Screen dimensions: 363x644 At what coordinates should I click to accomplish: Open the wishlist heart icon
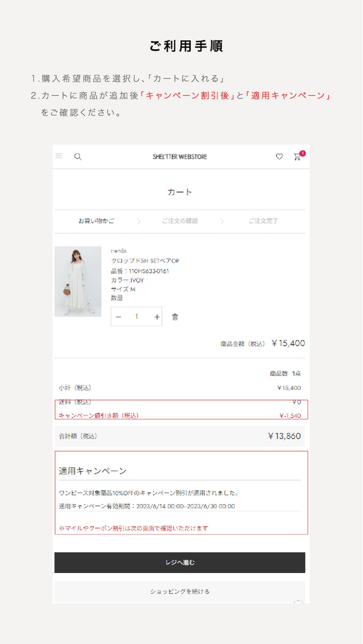pyautogui.click(x=279, y=156)
